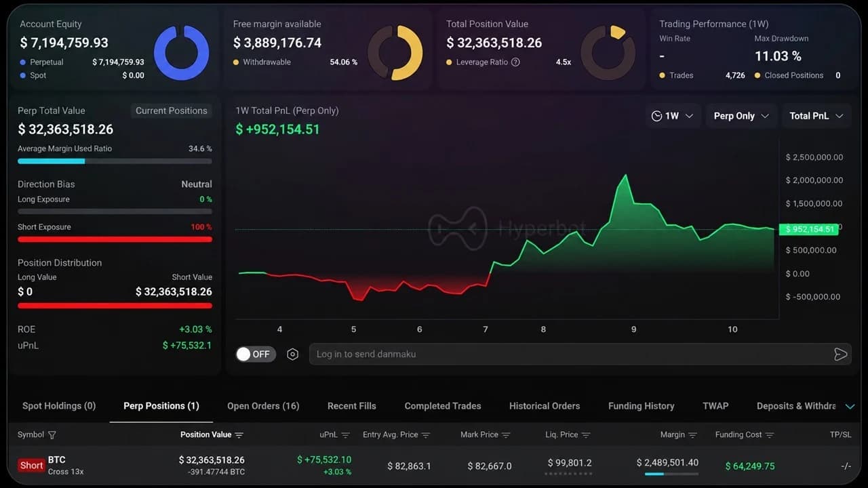Viewport: 868px width, 488px height.
Task: Open Completed Trades tab
Action: pyautogui.click(x=443, y=406)
